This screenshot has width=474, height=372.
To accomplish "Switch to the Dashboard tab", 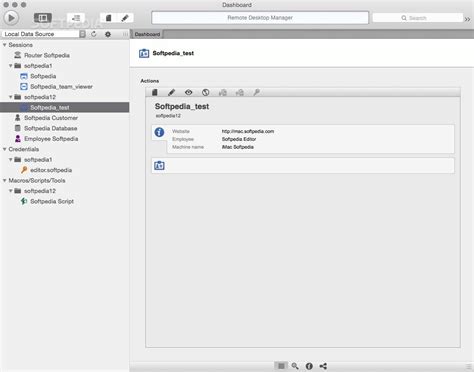I will point(147,34).
